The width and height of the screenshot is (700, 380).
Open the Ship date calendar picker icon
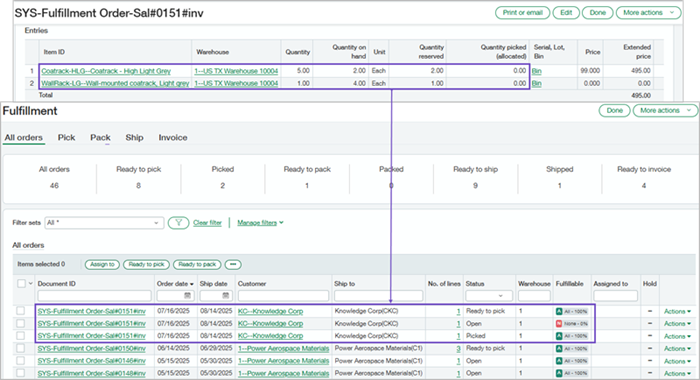[226, 296]
